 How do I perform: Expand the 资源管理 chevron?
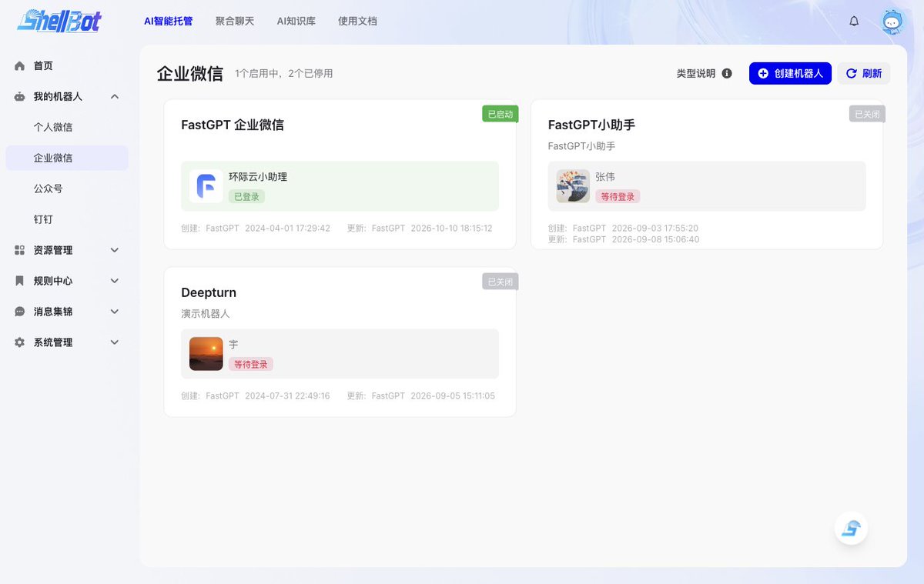click(115, 251)
